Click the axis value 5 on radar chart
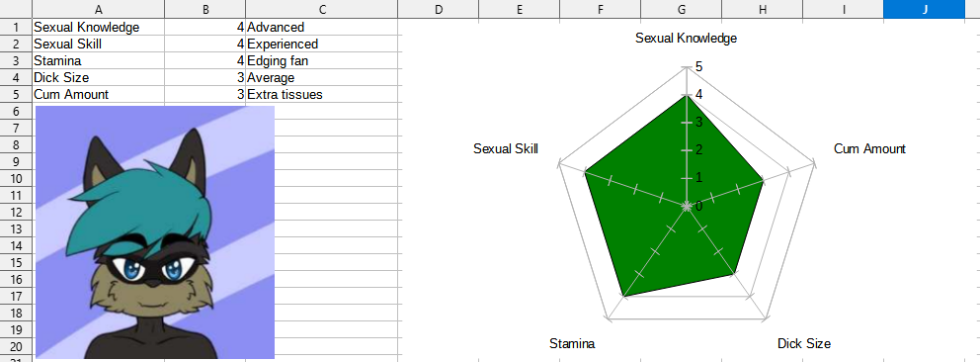 click(698, 67)
